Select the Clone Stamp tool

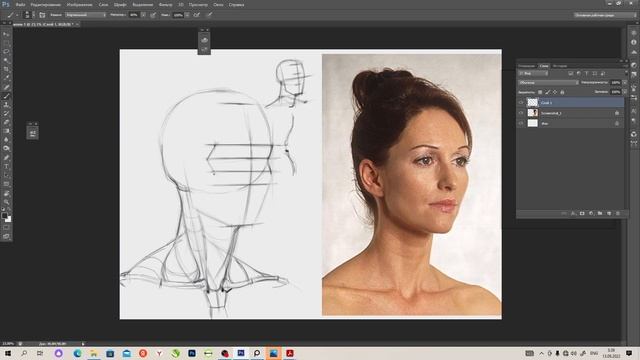6,104
